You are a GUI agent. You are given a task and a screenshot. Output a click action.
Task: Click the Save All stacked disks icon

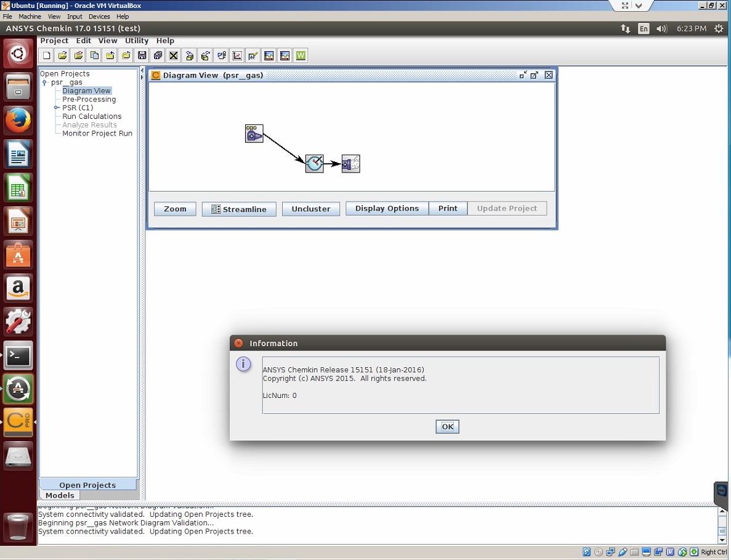tap(158, 56)
